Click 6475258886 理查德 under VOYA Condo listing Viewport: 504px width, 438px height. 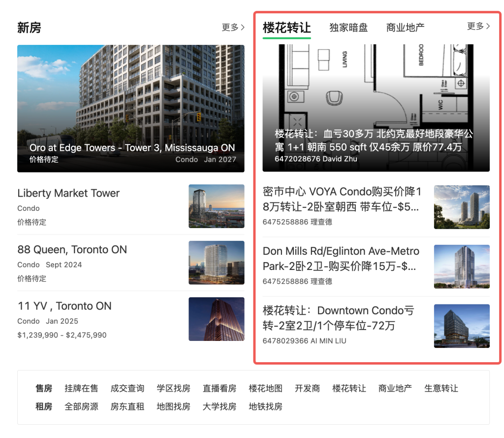coord(297,222)
